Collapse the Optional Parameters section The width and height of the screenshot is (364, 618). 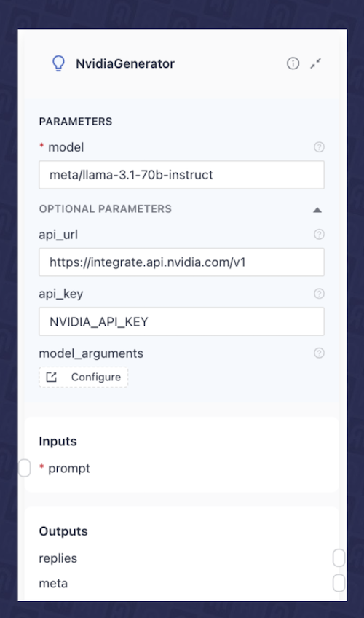coord(317,210)
